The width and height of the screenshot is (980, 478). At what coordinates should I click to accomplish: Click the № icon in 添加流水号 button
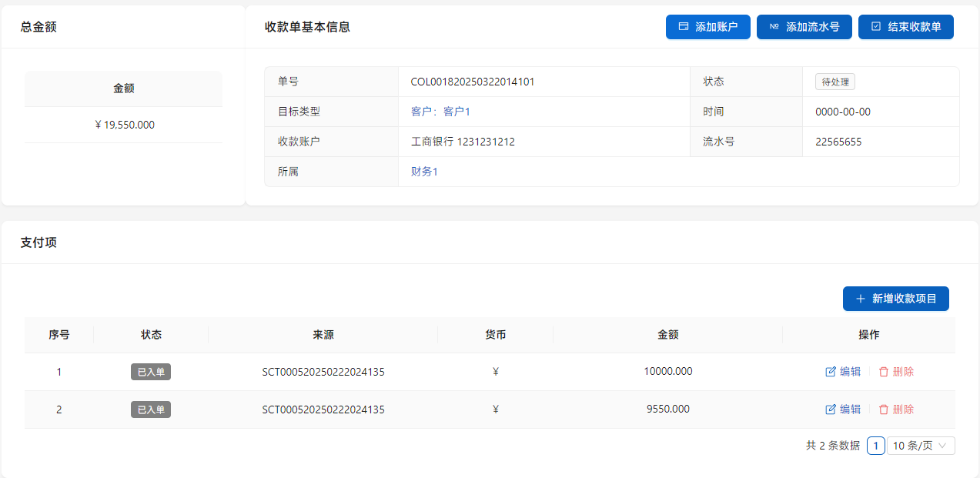774,27
